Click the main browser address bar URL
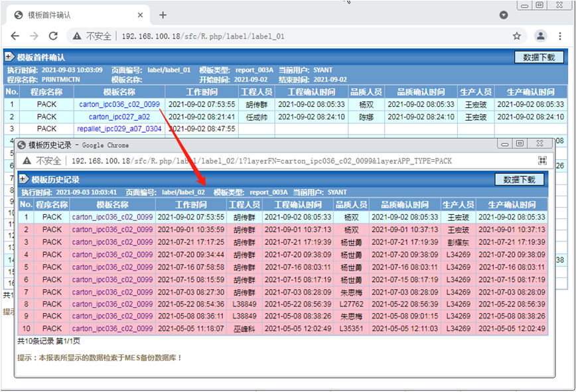This screenshot has width=576, height=392. tap(202, 36)
